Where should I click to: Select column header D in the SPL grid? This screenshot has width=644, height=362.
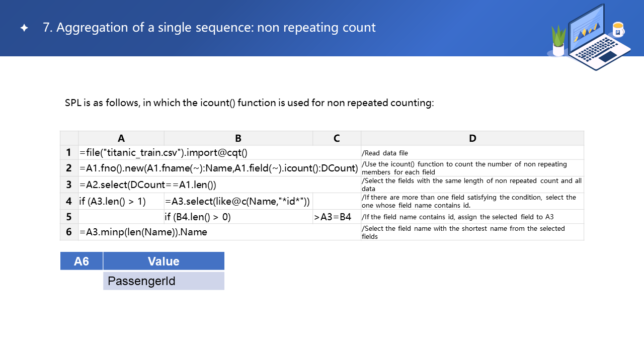472,138
